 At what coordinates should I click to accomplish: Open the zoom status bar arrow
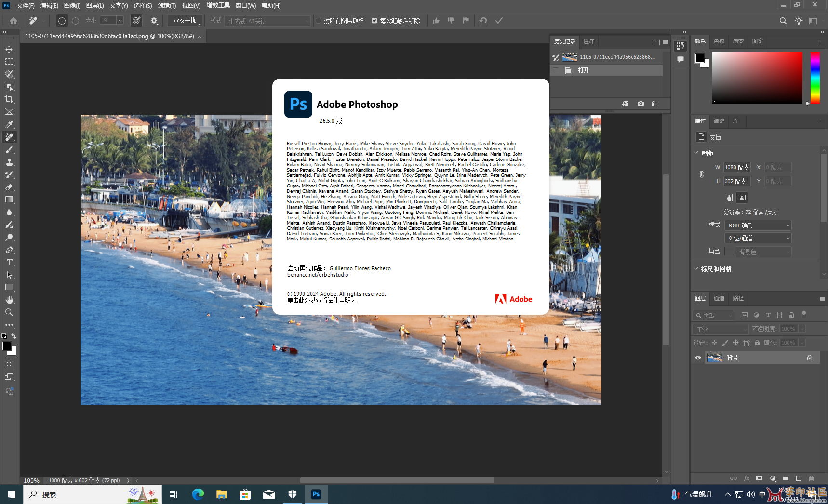128,480
